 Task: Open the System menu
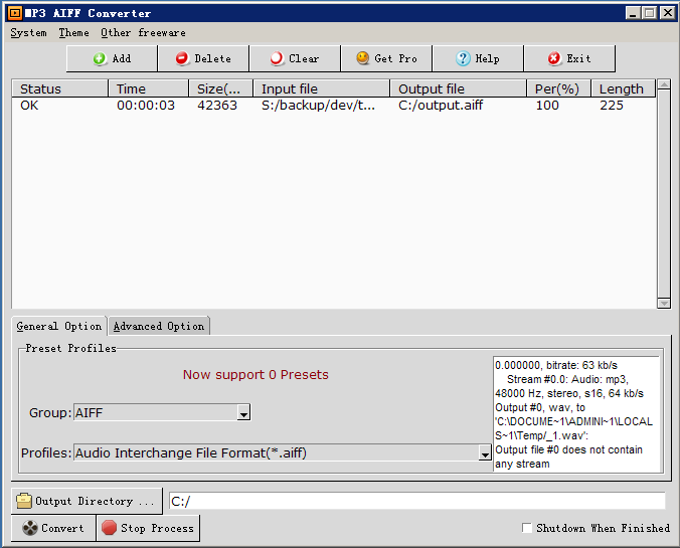[28, 33]
